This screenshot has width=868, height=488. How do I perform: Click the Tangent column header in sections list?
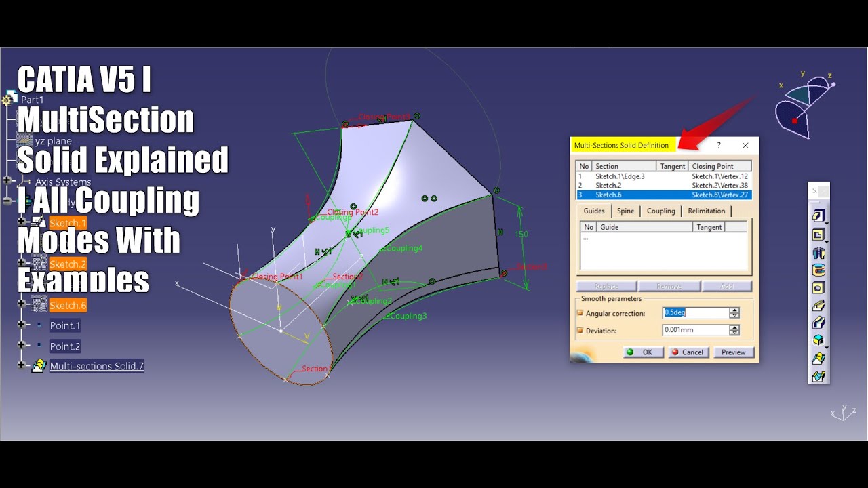[673, 166]
